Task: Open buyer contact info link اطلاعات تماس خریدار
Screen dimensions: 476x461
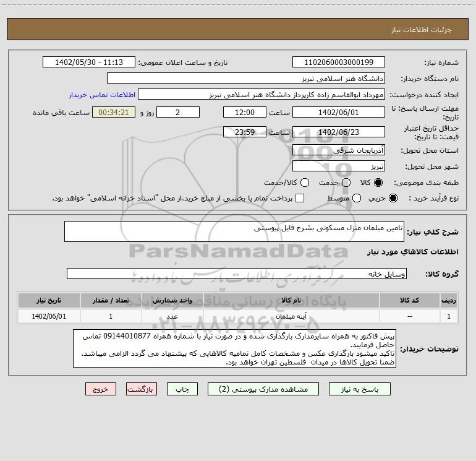Action: 102,95
